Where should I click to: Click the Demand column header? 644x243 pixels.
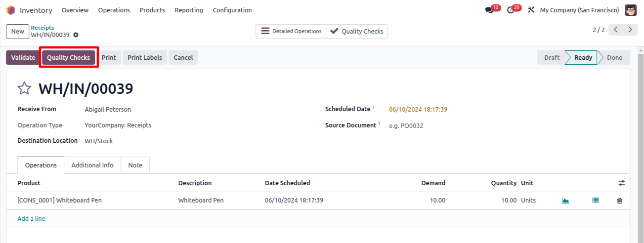(x=433, y=183)
